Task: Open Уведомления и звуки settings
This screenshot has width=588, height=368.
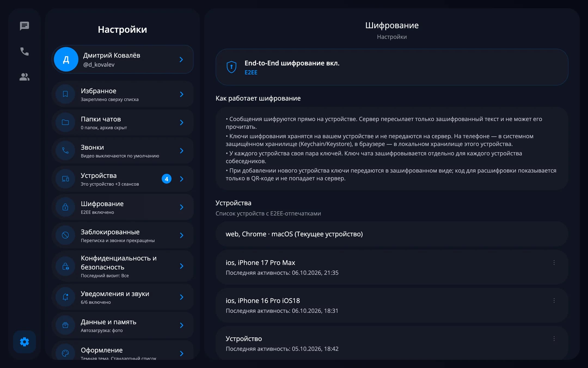Action: (122, 297)
